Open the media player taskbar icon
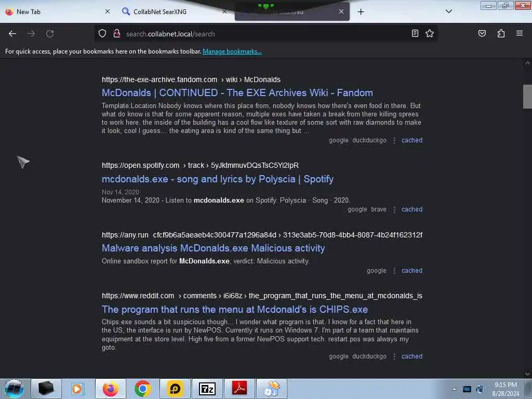 [x=78, y=389]
